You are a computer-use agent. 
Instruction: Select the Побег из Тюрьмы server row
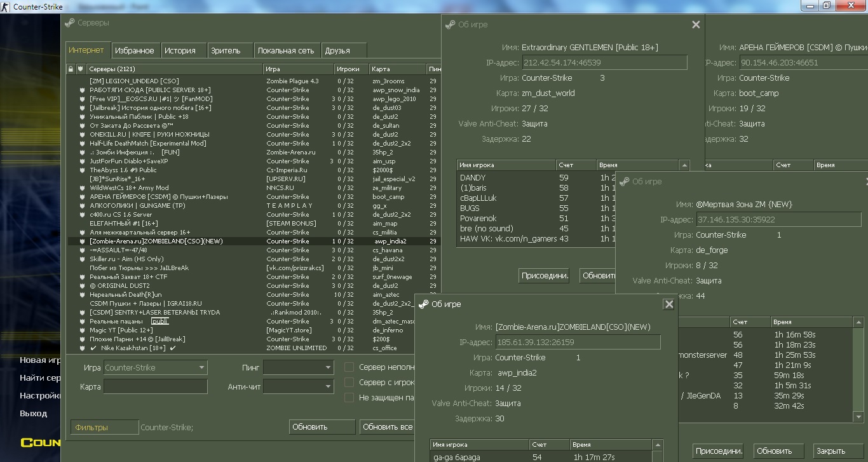pyautogui.click(x=254, y=268)
